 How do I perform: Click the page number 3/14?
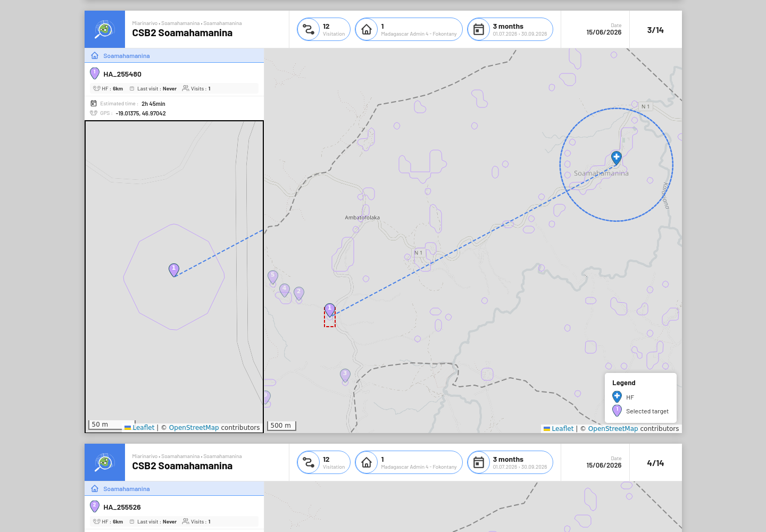pyautogui.click(x=655, y=30)
